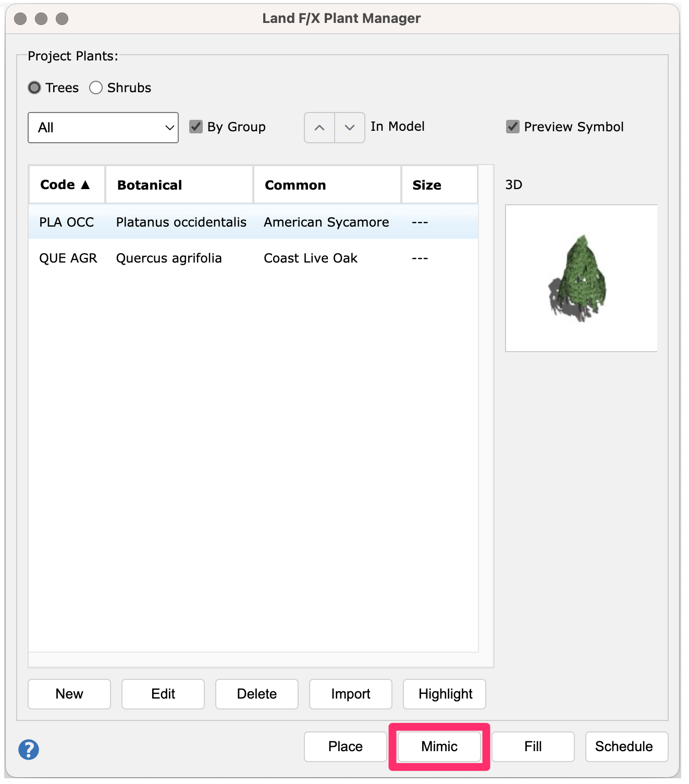Screen dimensions: 689x784
Task: Select the Shrubs radio button
Action: tap(96, 88)
